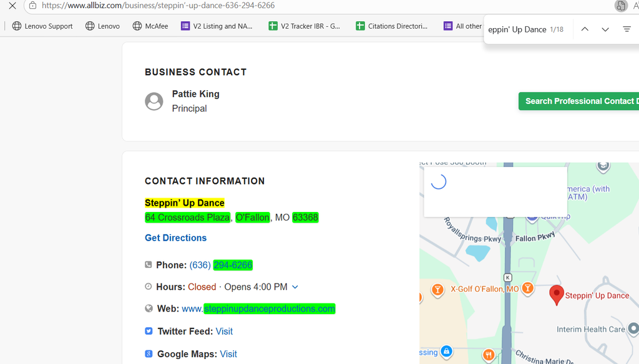Click the blue lock marker on map

[x=447, y=352]
